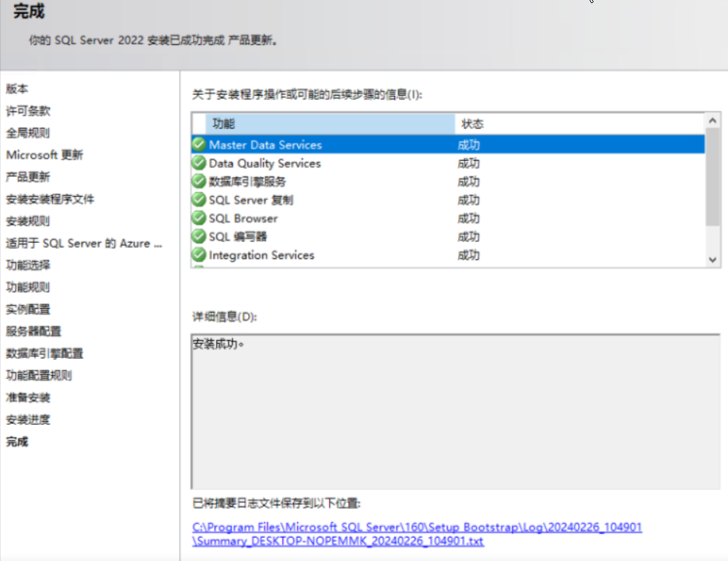Select the 数据库引擎服务 row
The height and width of the screenshot is (561, 728).
pos(448,181)
